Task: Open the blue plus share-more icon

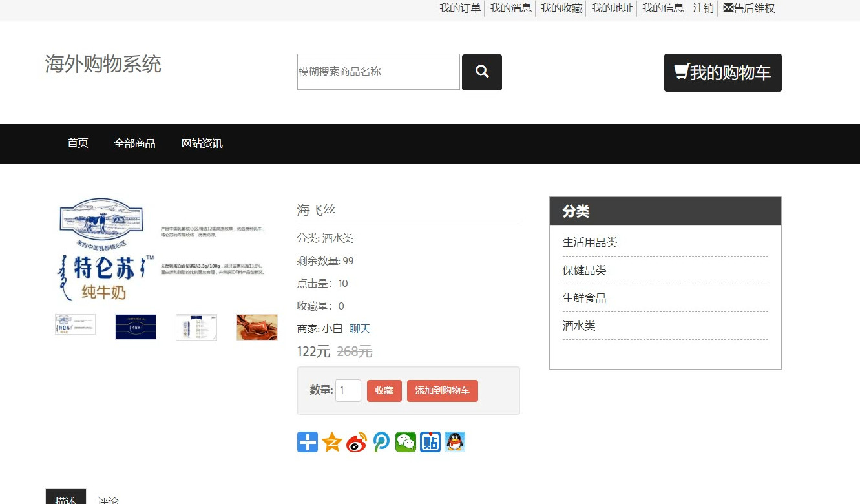Action: pos(308,442)
